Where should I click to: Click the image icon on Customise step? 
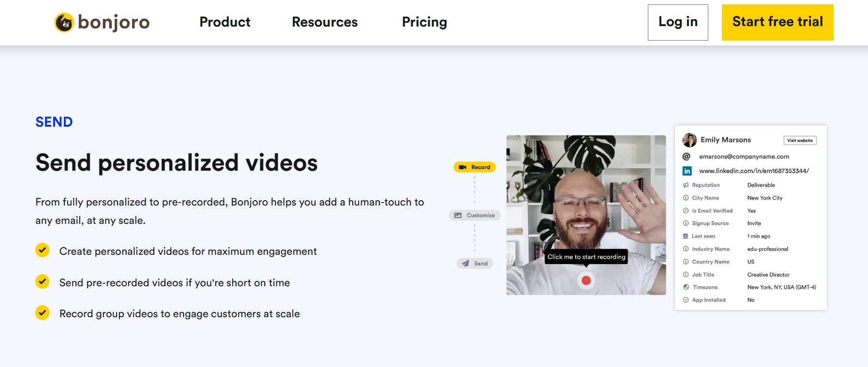[x=458, y=215]
